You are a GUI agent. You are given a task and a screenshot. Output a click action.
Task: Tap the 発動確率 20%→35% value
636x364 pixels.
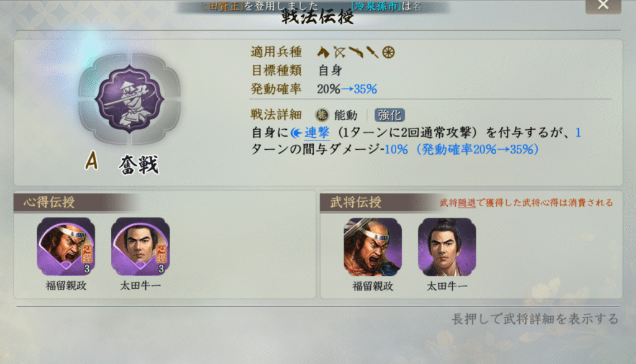(347, 89)
